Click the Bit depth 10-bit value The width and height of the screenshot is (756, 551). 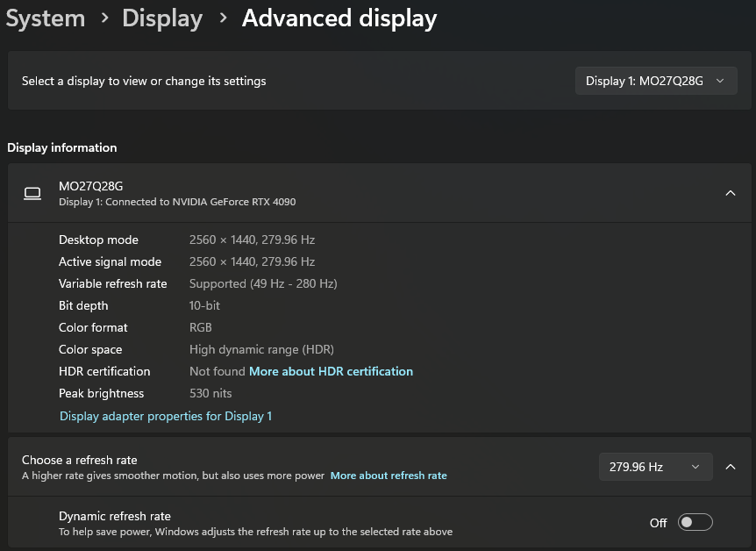click(204, 305)
